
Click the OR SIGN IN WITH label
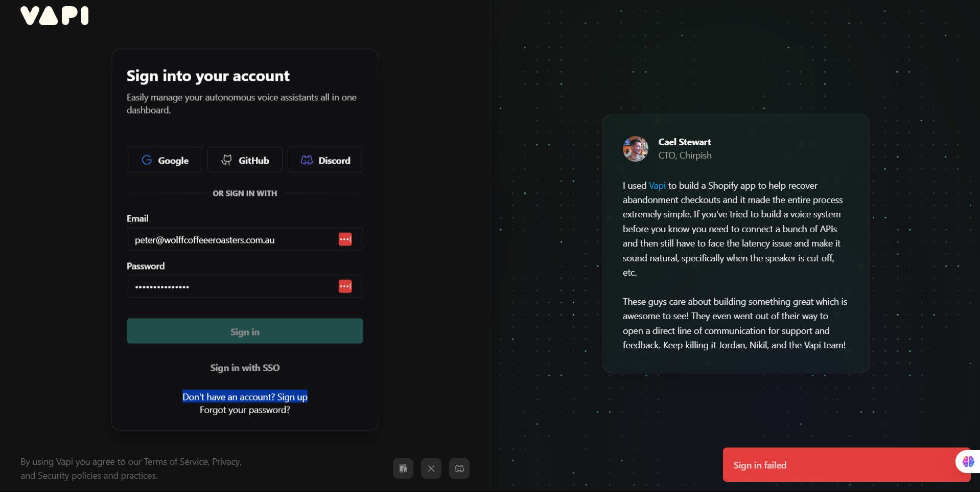245,193
